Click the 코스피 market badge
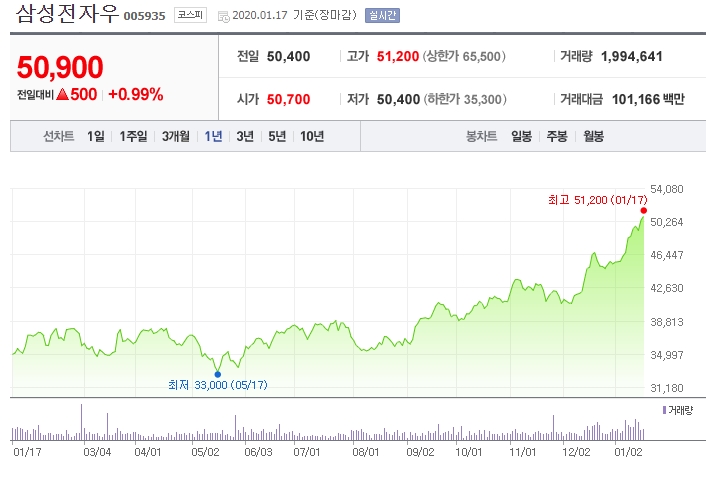This screenshot has height=478, width=706. (x=190, y=15)
